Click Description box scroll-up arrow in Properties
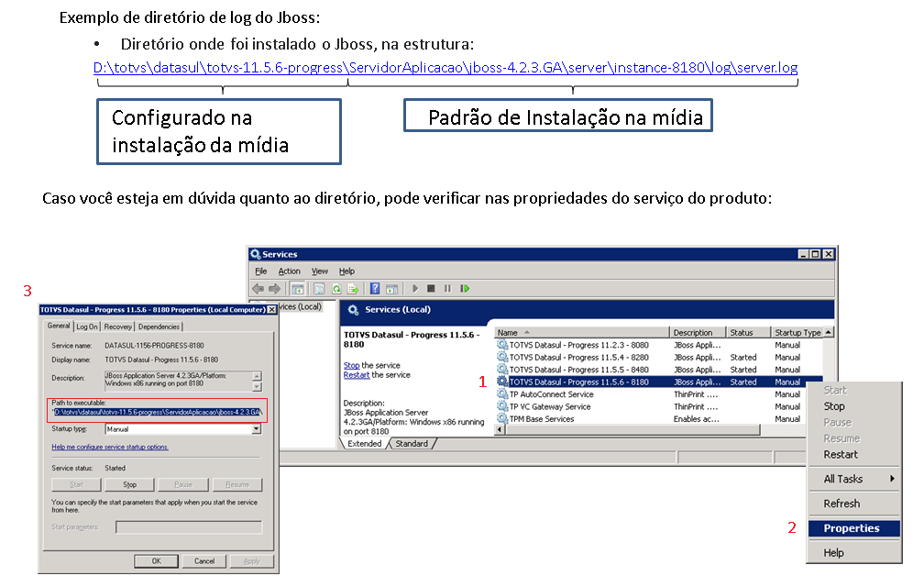 click(257, 375)
